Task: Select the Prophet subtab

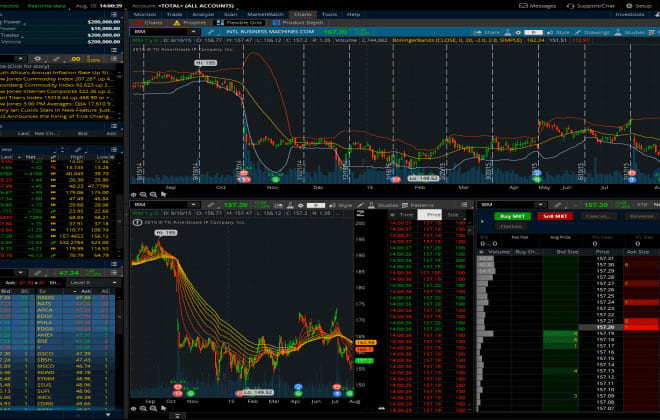Action: 190,23
